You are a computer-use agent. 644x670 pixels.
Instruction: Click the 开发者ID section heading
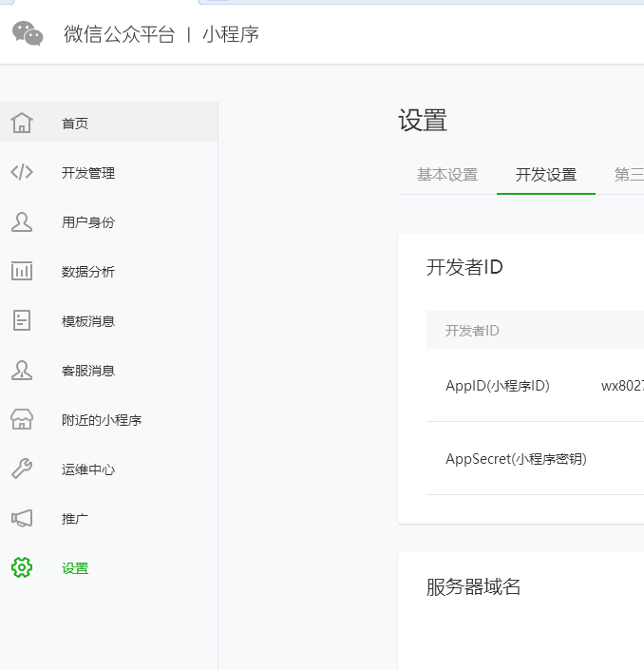464,267
